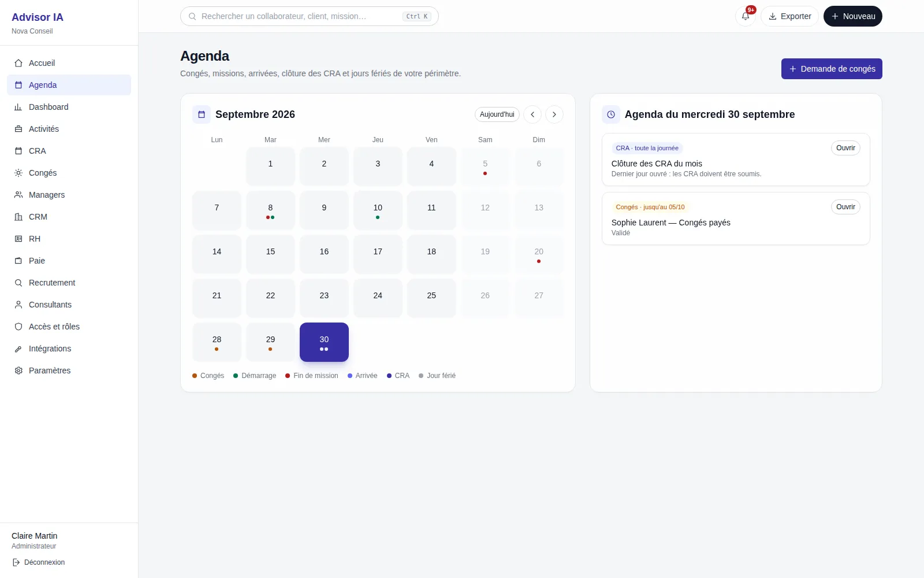
Task: Click the Exporter button
Action: click(789, 16)
